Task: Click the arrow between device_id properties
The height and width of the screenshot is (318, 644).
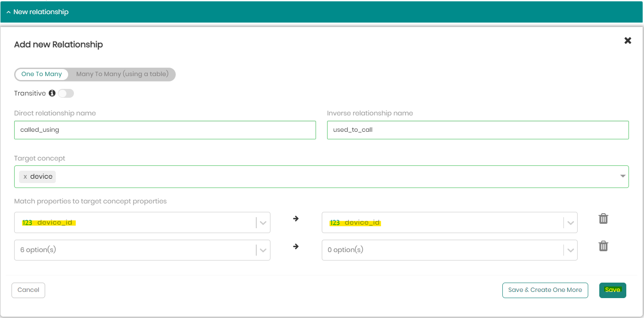Action: coord(296,218)
